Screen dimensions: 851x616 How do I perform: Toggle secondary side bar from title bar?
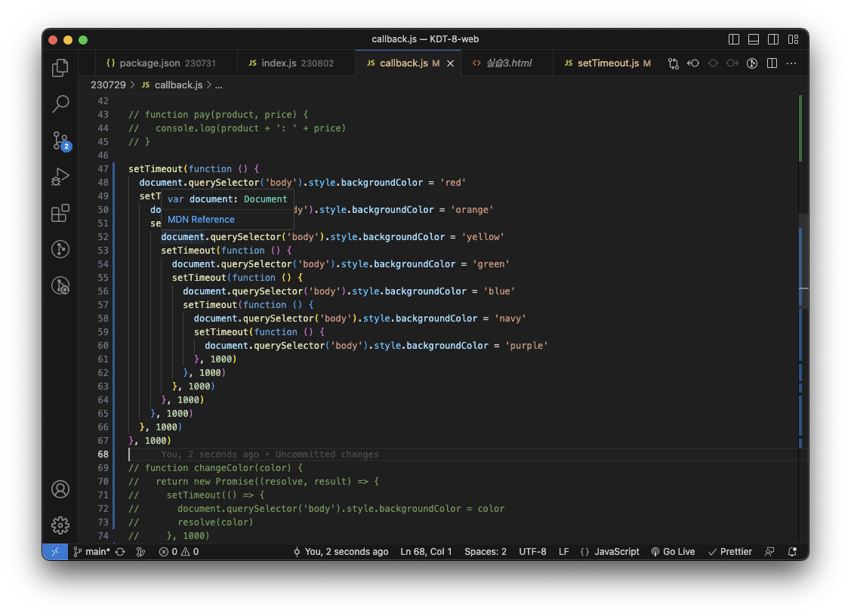coord(773,39)
